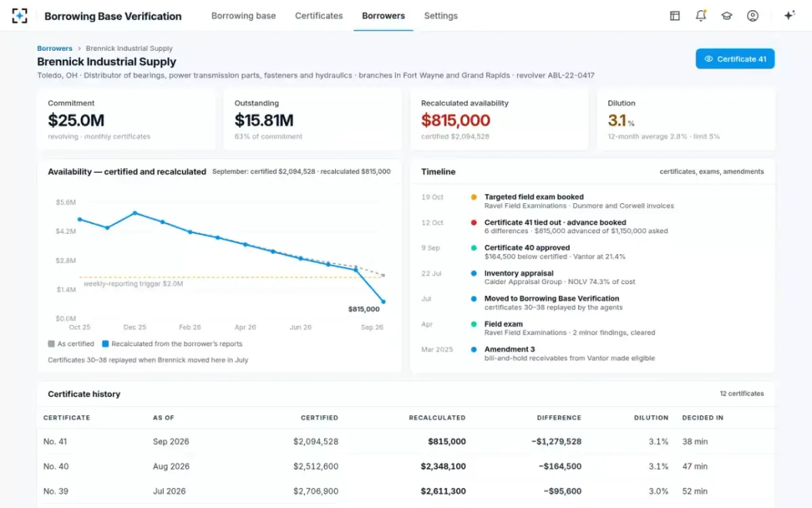Click the app logo icon

(20, 16)
